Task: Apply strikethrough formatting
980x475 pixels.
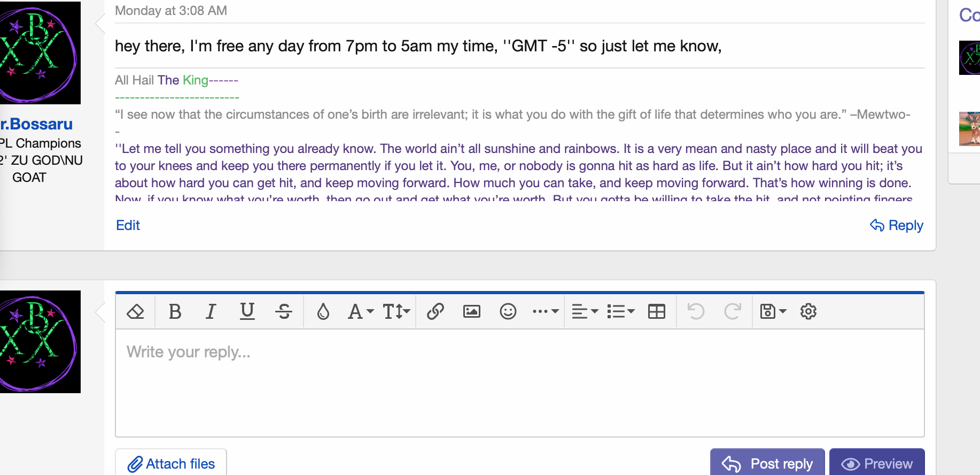Action: point(284,311)
